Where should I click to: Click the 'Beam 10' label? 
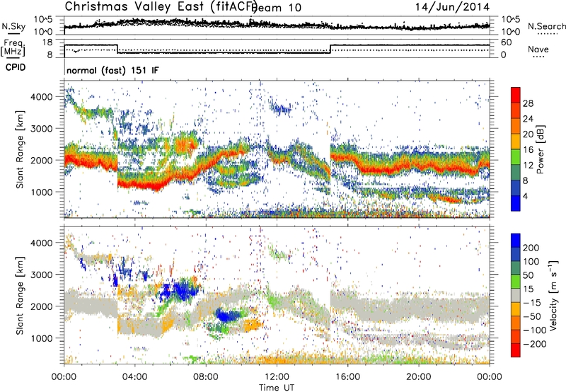click(x=277, y=8)
